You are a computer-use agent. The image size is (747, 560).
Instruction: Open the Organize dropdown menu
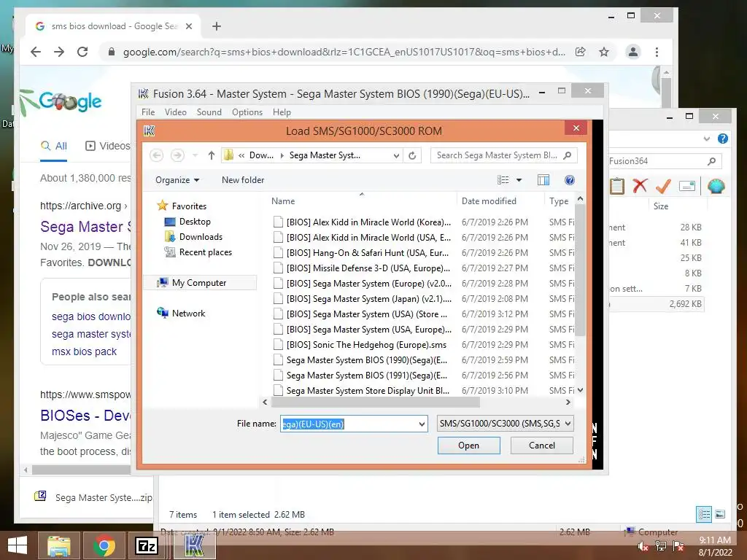pos(177,180)
